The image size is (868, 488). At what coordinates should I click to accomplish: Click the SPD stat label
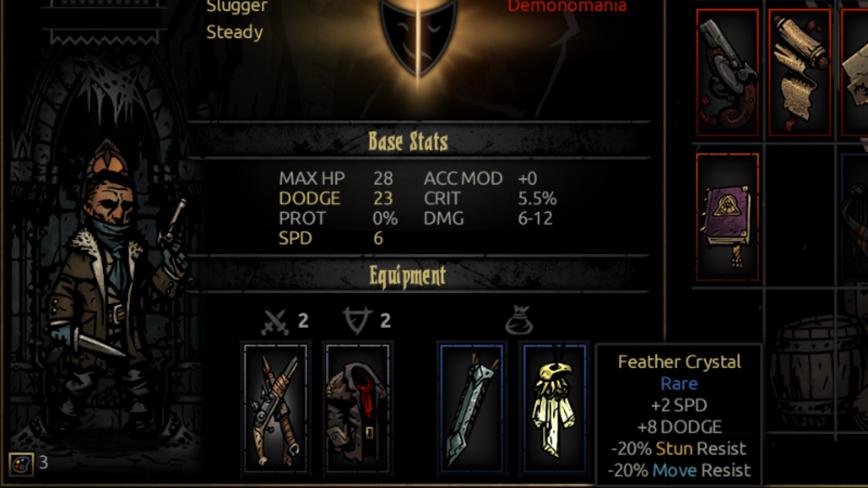click(295, 238)
